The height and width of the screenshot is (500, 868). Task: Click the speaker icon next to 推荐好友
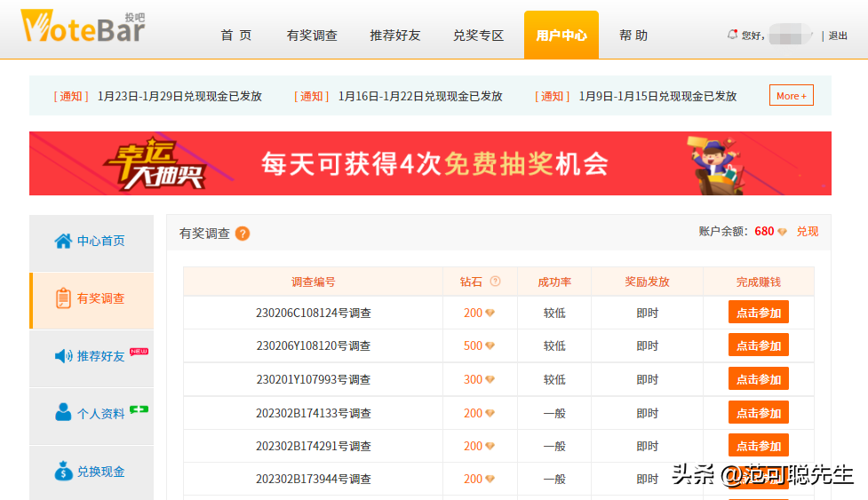[64, 355]
